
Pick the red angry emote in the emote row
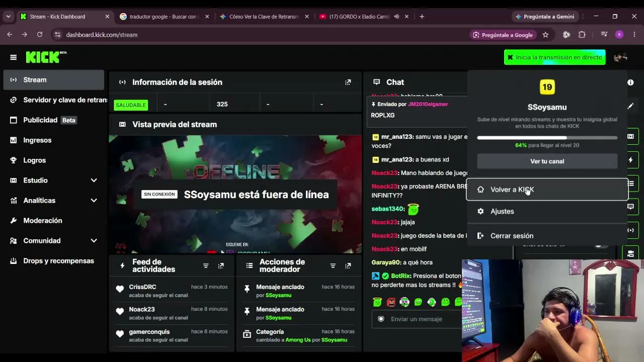[391, 302]
